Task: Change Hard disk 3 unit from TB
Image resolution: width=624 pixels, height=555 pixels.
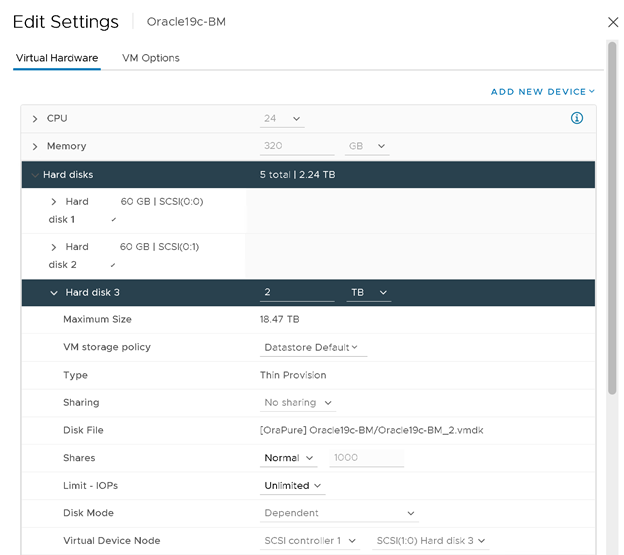Action: 369,293
